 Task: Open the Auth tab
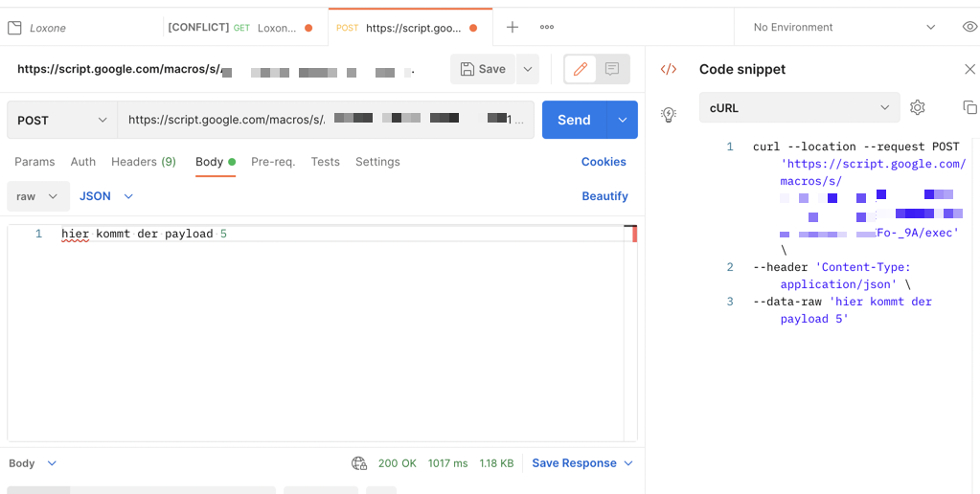[x=83, y=162]
